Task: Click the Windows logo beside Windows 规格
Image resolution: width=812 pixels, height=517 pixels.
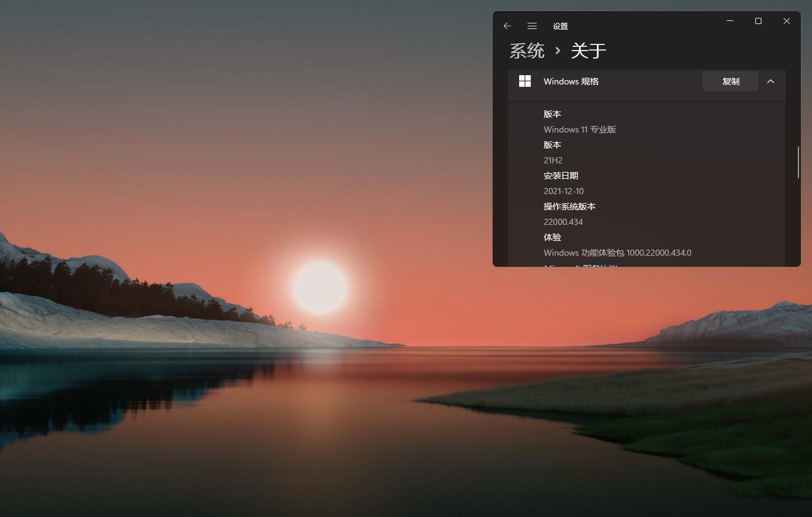Action: click(525, 81)
